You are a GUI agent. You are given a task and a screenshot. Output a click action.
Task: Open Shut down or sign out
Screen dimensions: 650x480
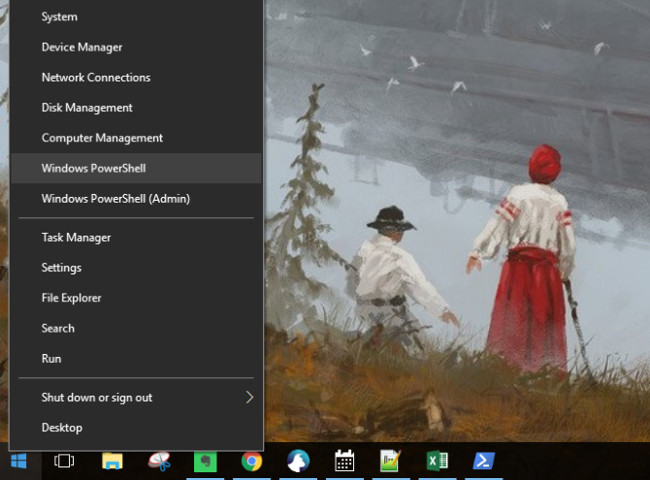pos(136,397)
